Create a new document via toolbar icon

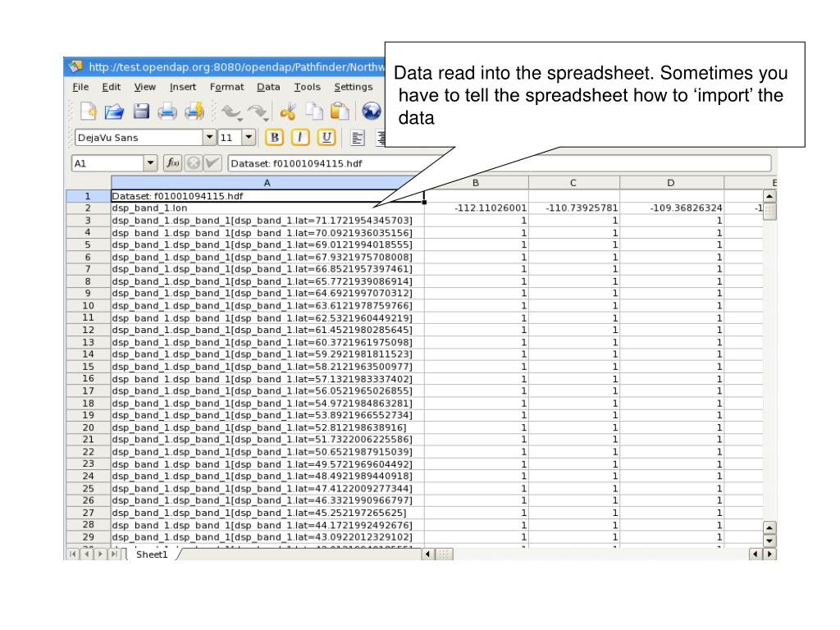point(89,112)
